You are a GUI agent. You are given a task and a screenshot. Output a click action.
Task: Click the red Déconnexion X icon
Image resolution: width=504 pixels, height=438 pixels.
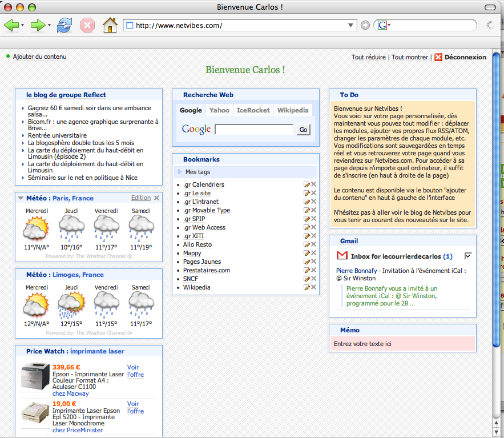438,57
